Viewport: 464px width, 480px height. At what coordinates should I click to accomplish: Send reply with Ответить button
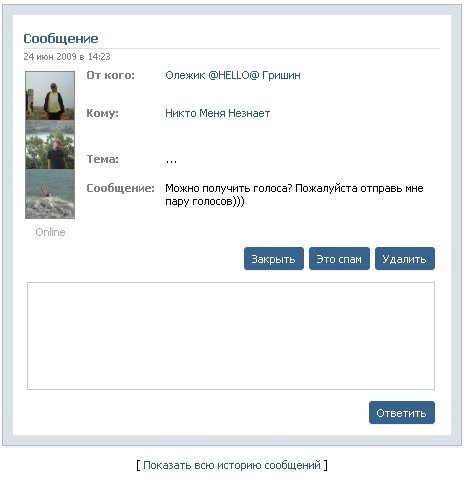[402, 413]
